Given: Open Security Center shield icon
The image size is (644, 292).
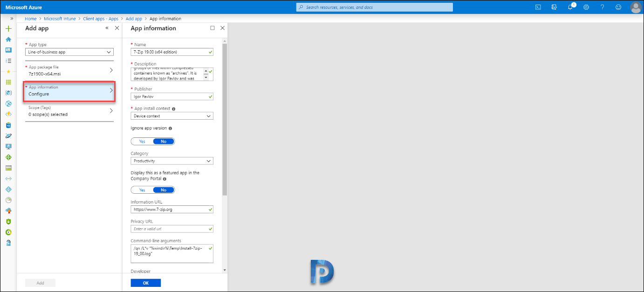Looking at the screenshot, I should tap(8, 221).
